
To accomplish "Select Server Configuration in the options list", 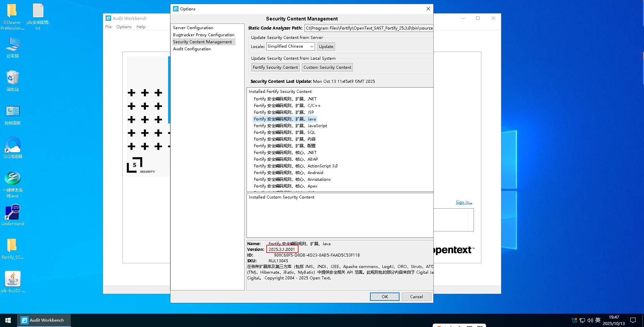I will pos(193,28).
